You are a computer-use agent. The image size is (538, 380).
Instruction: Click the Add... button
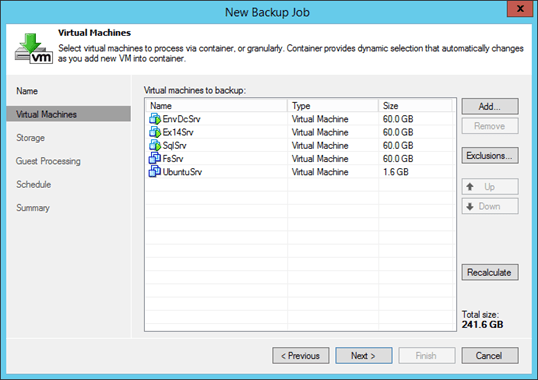tap(490, 106)
